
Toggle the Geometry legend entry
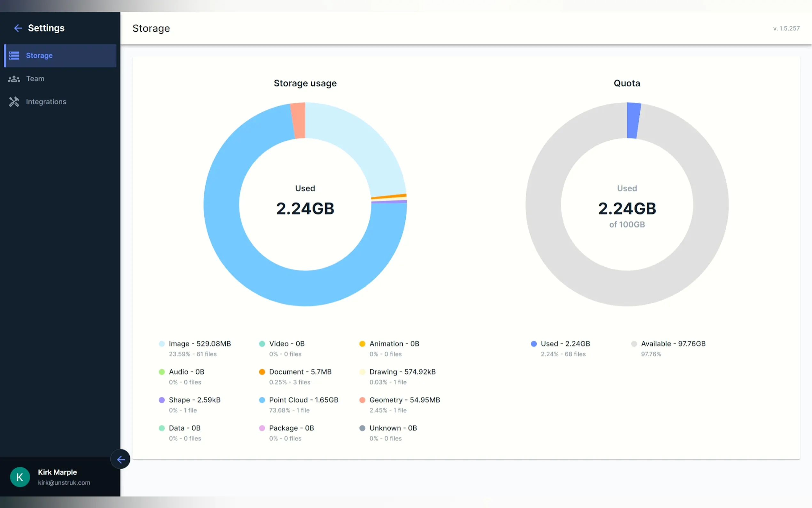(x=404, y=400)
